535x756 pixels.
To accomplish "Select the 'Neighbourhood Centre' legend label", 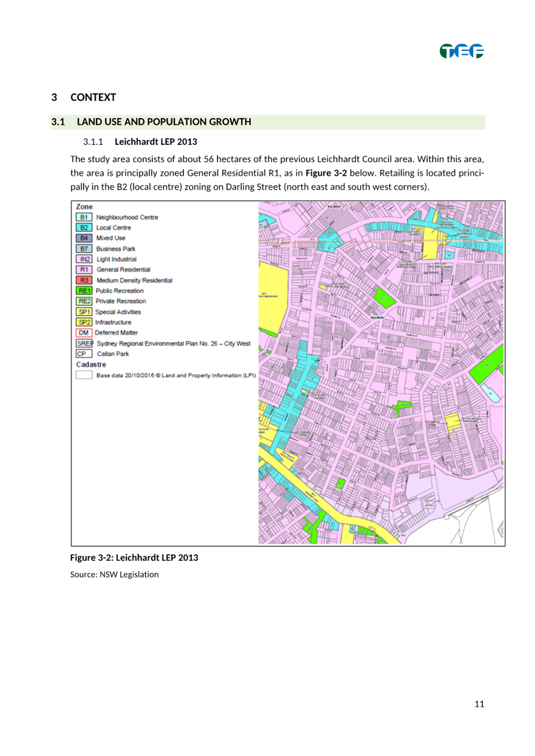I will pyautogui.click(x=127, y=217).
